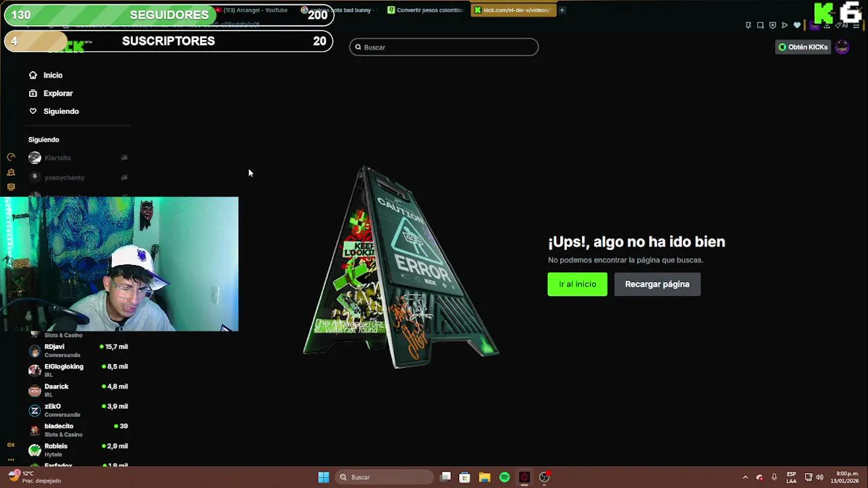Click Robleis' channel avatar

[x=35, y=450]
